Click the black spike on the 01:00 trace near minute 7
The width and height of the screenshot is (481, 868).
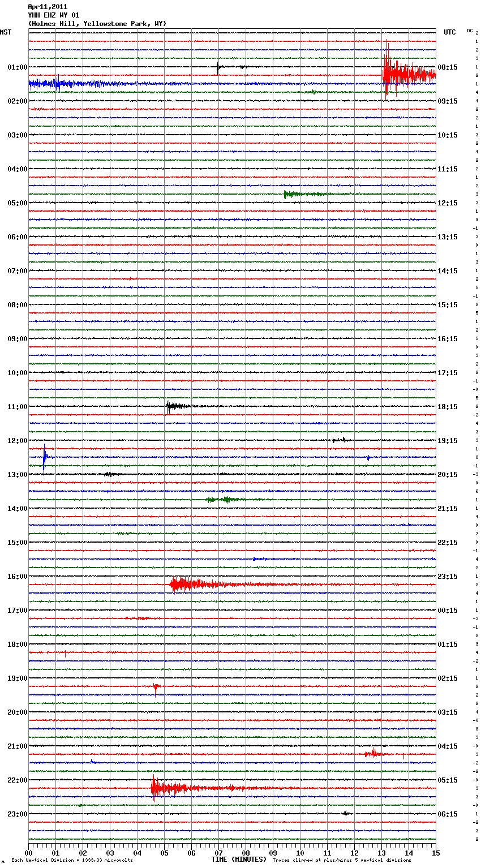click(x=218, y=67)
